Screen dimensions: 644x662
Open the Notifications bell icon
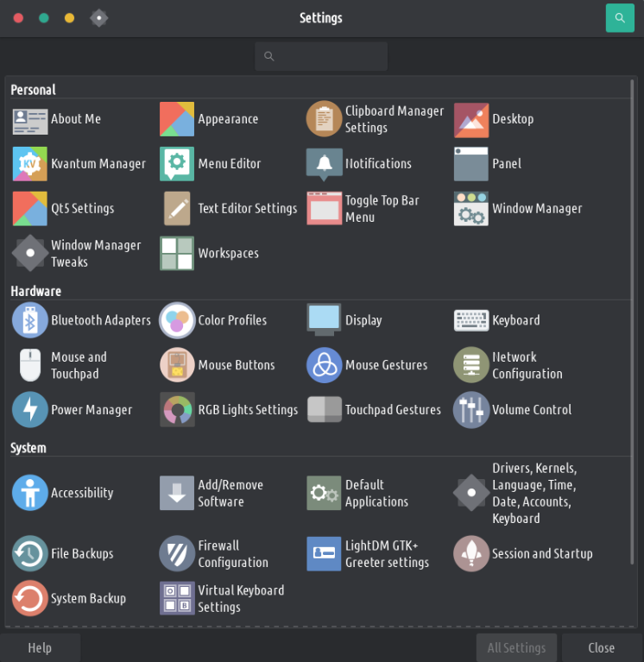point(325,164)
